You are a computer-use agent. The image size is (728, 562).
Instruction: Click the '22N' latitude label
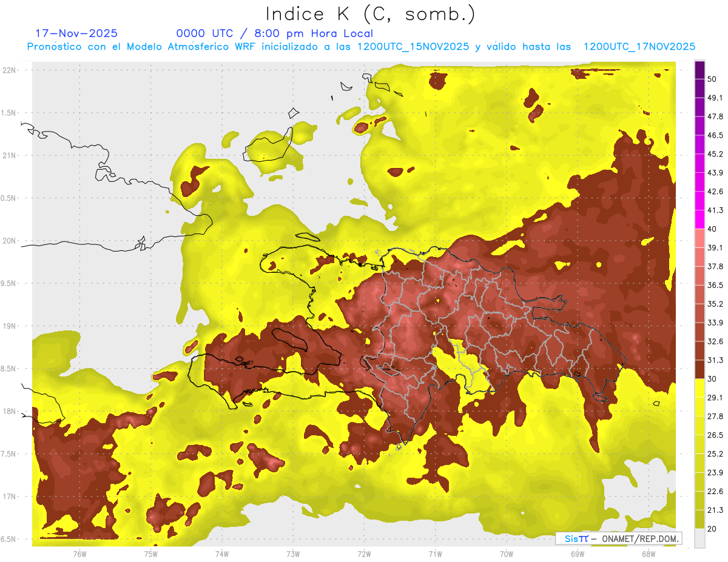(x=10, y=70)
